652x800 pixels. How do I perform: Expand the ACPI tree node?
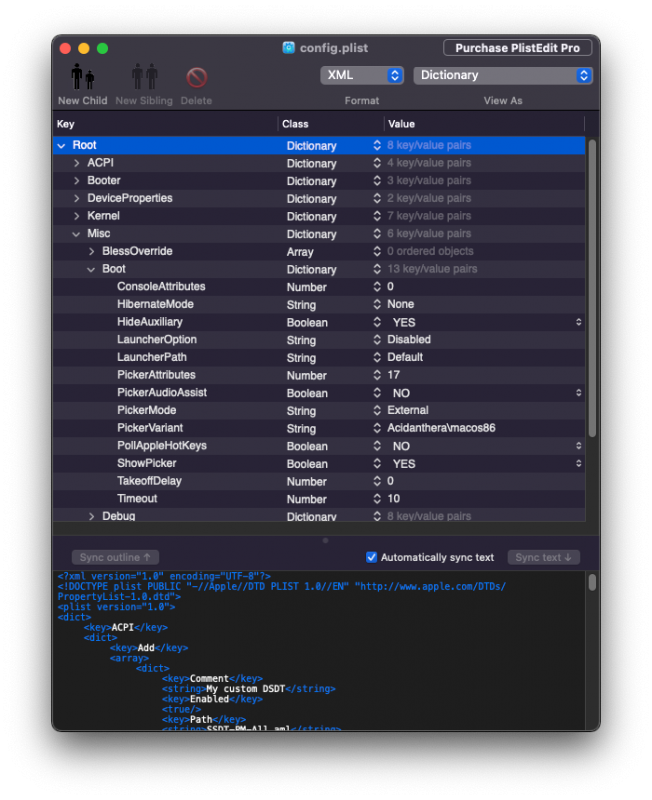pos(77,163)
